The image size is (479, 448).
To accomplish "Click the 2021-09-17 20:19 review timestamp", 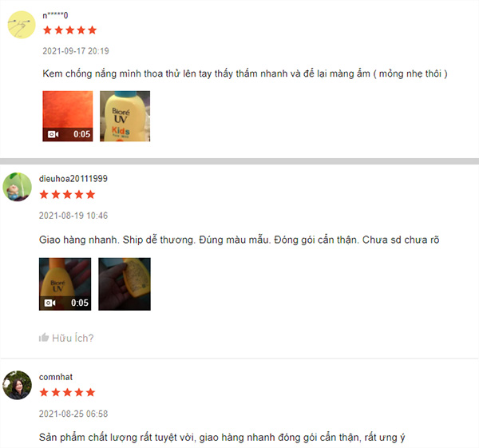I will (76, 51).
